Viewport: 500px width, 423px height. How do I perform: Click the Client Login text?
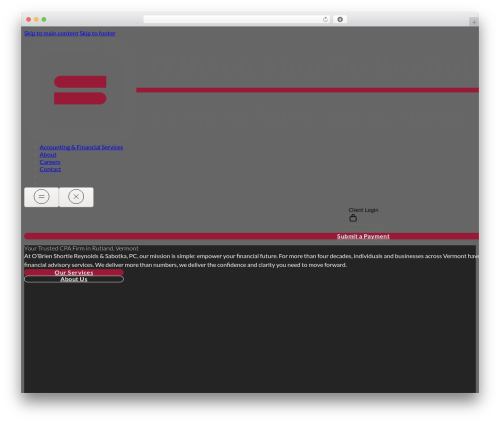coord(363,210)
